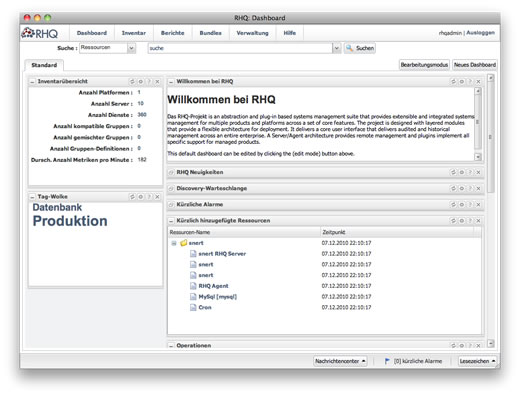Open Kürzliche Alarme portlet settings
The image size is (520, 396).
pos(462,204)
